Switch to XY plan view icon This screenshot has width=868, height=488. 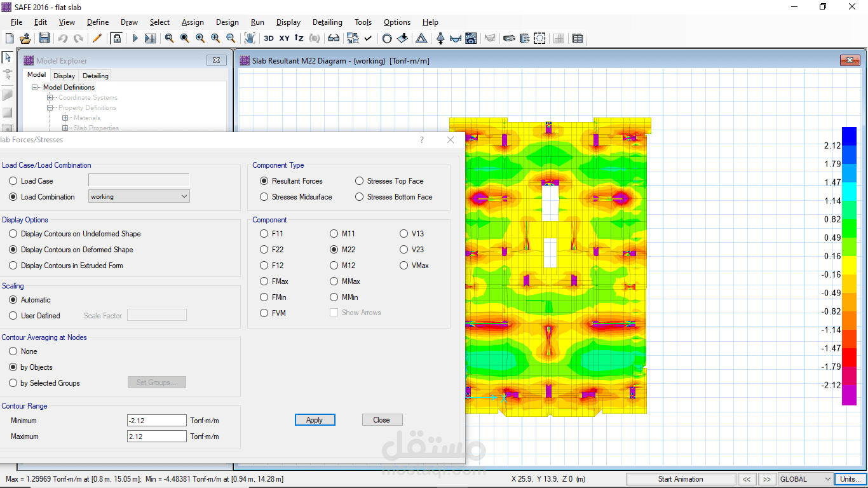(284, 38)
